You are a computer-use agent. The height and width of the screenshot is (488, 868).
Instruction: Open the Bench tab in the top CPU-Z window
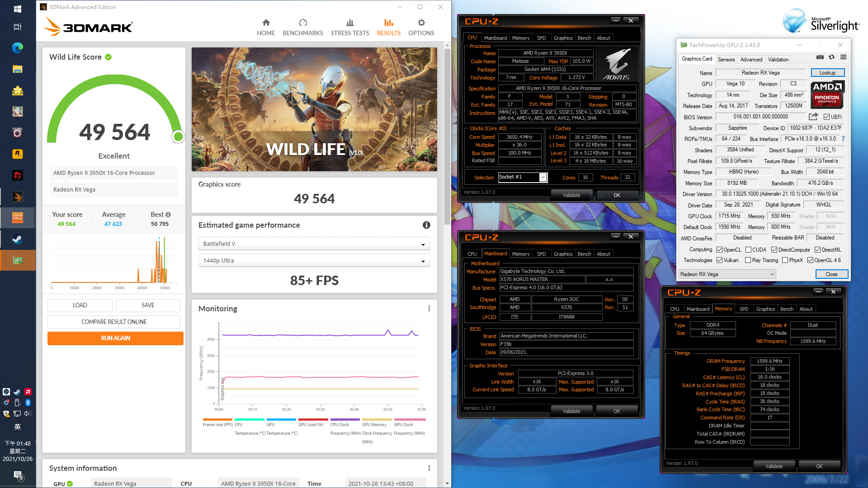pyautogui.click(x=584, y=38)
